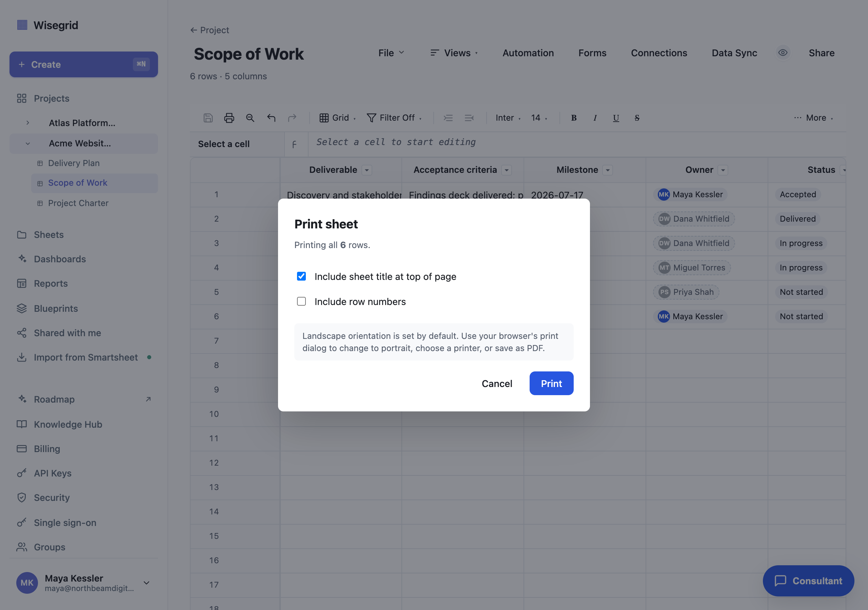
Task: Click the Wisegrid logo icon
Action: 22,25
